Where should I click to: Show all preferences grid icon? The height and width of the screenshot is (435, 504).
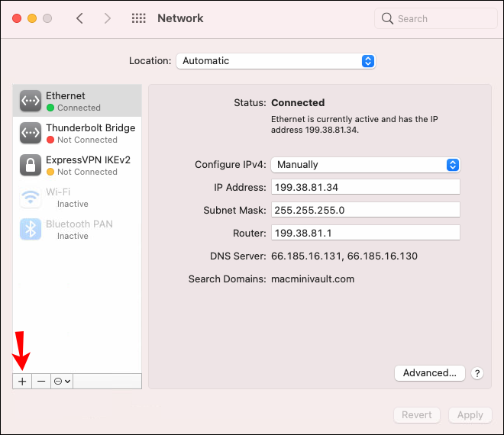coord(138,18)
